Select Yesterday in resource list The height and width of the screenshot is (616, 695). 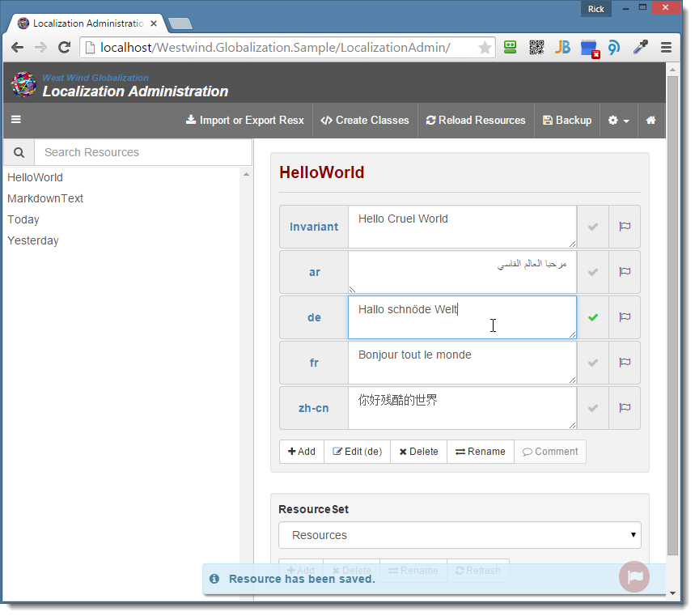(33, 240)
